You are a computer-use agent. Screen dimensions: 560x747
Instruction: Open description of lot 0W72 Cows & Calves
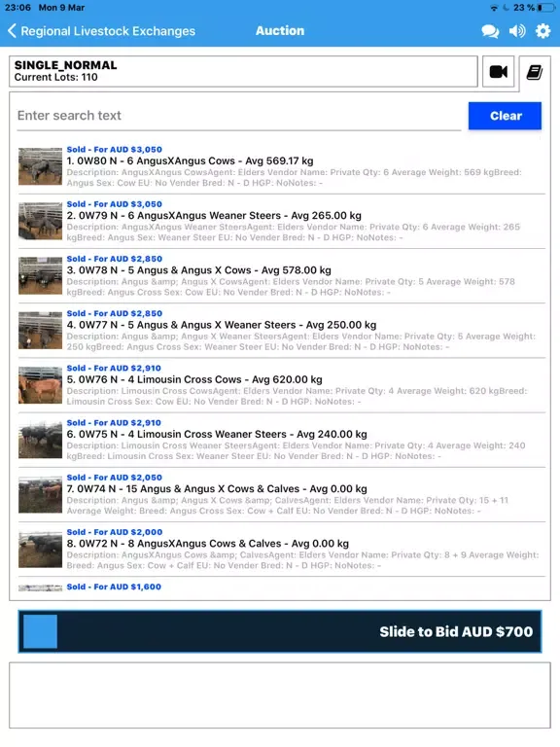(x=303, y=560)
